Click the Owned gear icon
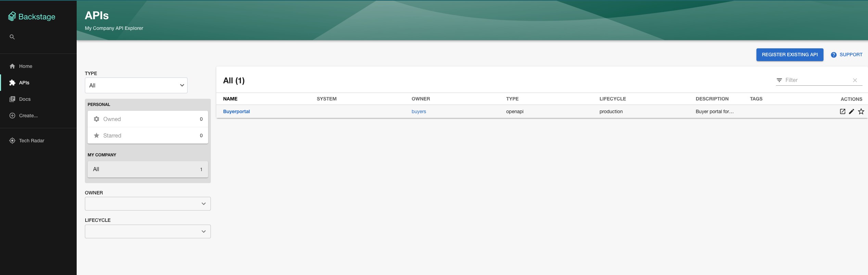This screenshot has width=868, height=275. pyautogui.click(x=97, y=119)
